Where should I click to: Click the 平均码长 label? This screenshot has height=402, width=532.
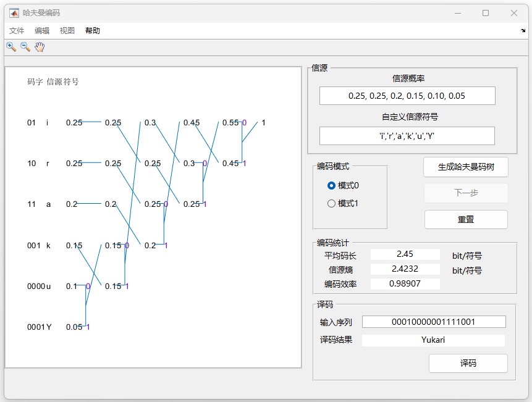[x=340, y=256]
